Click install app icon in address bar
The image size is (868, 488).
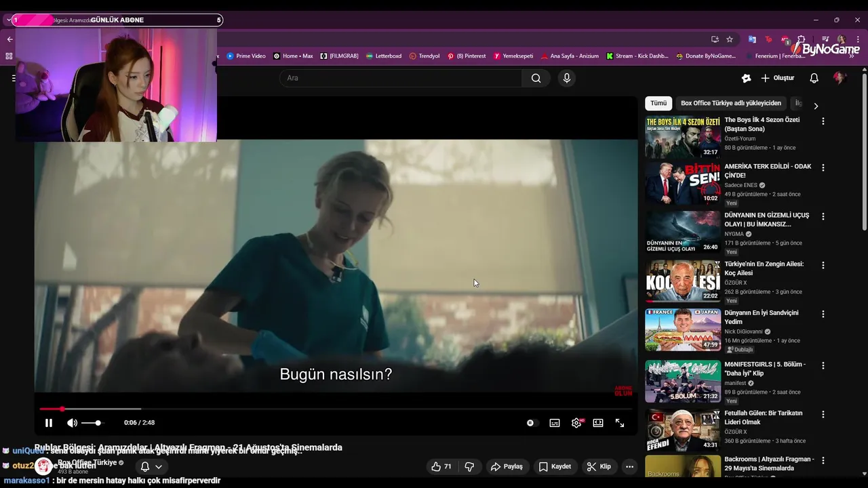coord(715,39)
